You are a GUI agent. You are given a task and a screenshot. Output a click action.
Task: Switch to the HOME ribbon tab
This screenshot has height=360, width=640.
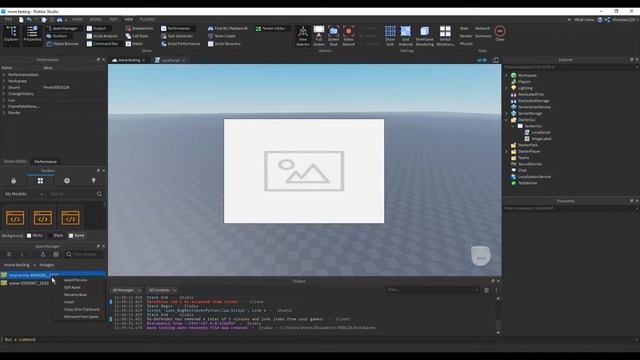point(77,20)
